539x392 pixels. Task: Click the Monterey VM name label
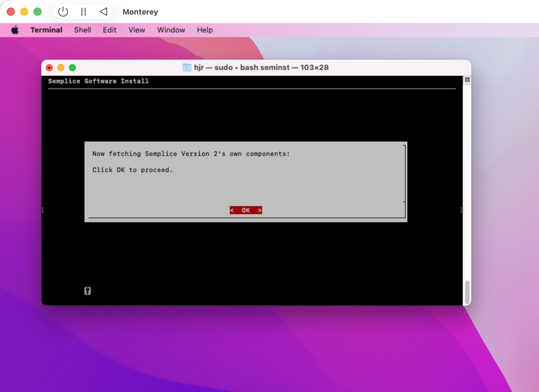point(140,12)
